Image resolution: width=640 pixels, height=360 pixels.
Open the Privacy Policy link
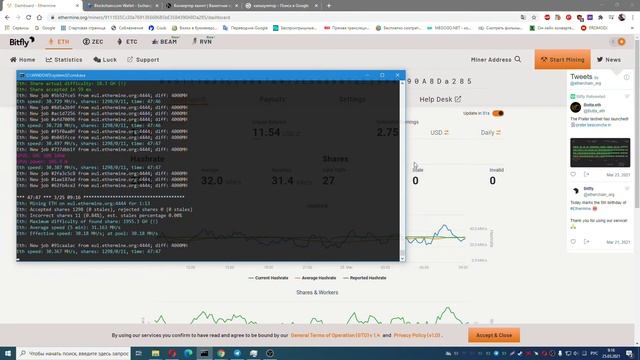[417, 335]
